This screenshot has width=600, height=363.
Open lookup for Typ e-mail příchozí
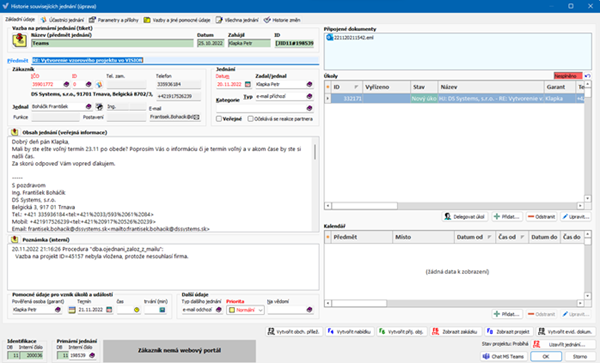309,96
